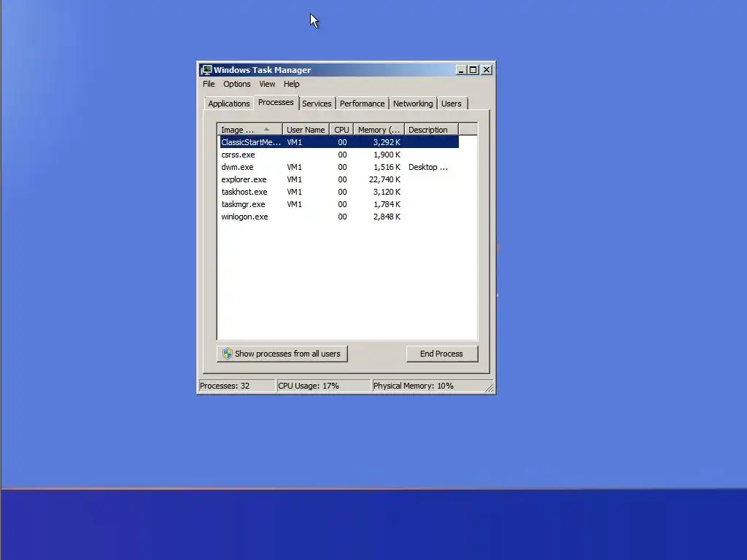Click the 1,900 K memory value

pos(387,155)
